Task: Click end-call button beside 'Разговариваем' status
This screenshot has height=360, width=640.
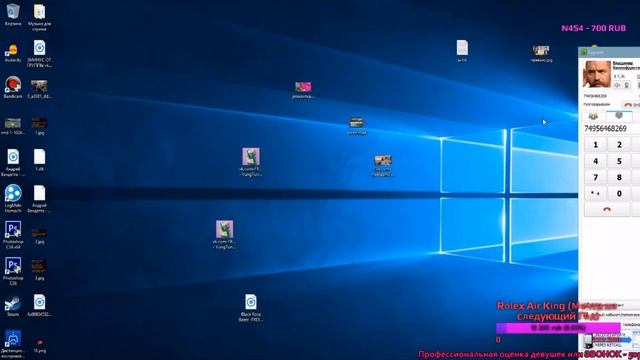Action: click(631, 105)
